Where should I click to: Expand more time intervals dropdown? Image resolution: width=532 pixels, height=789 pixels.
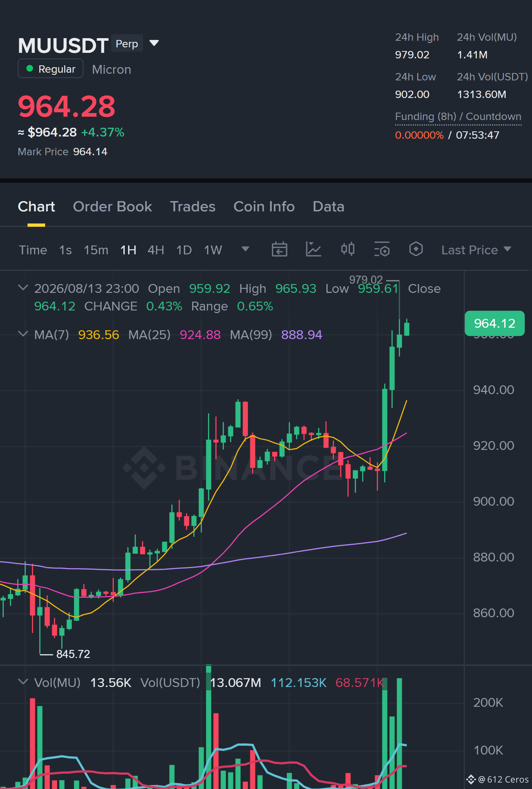pos(245,249)
